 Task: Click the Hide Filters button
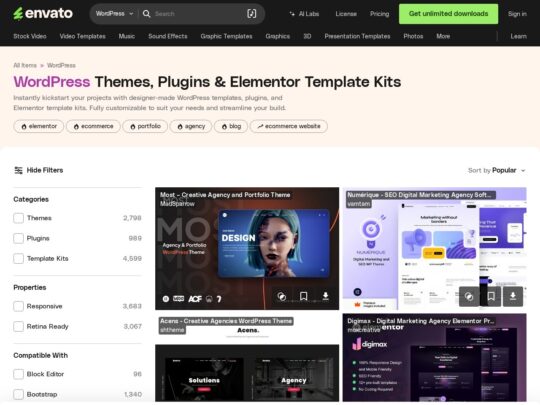[39, 170]
